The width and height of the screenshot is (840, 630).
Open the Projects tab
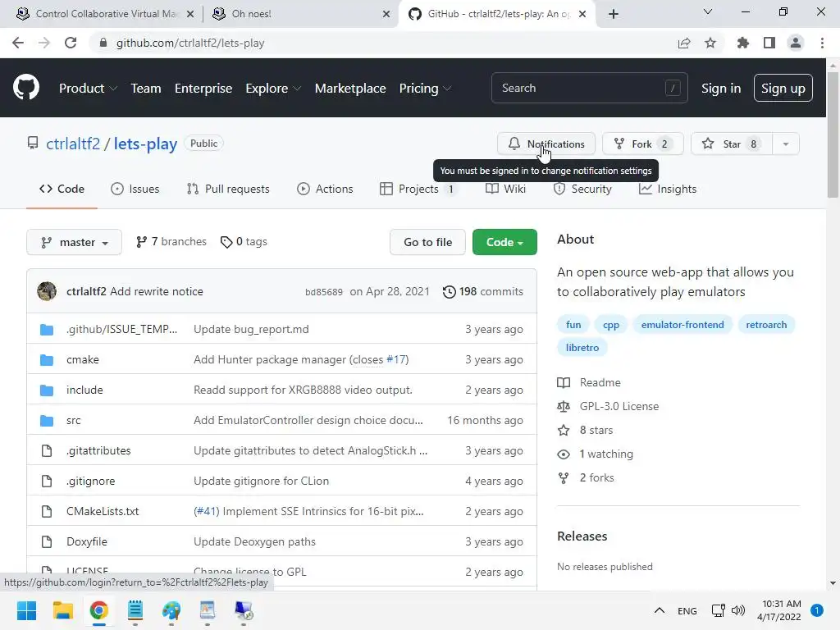pyautogui.click(x=419, y=189)
